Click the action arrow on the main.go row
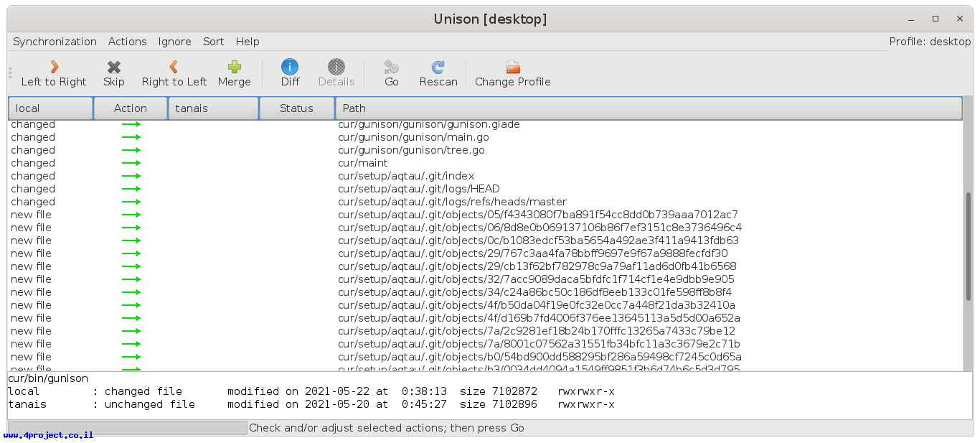The image size is (980, 443). coord(131,137)
